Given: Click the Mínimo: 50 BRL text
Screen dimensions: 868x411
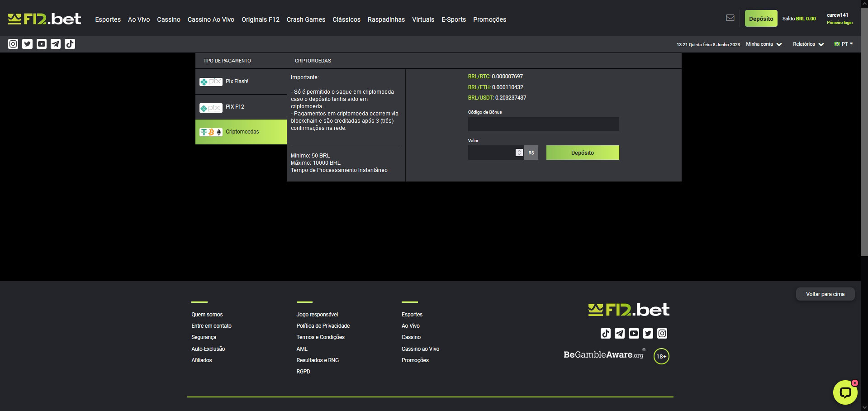Looking at the screenshot, I should (310, 156).
